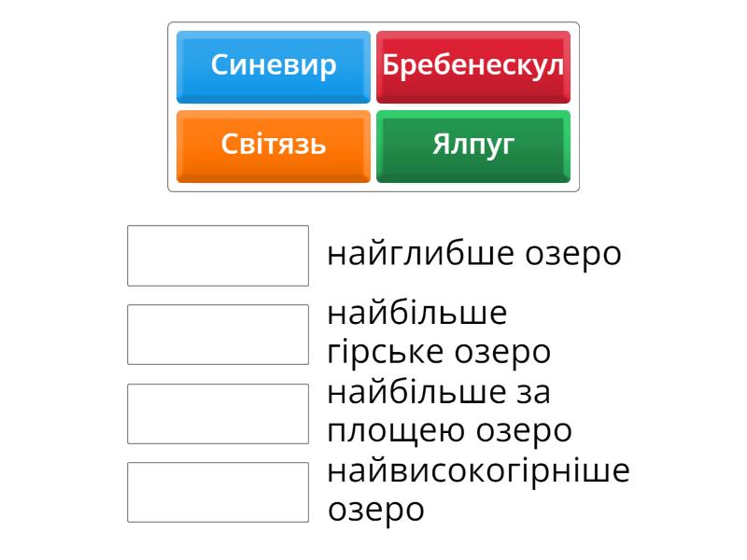Click the Світязь answer tile

(274, 146)
